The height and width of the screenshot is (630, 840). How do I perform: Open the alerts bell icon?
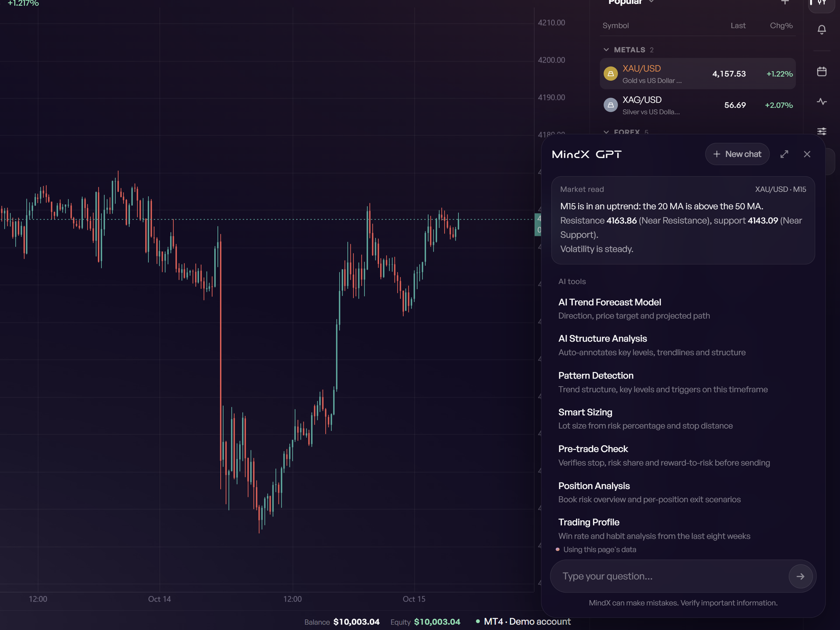tap(822, 30)
